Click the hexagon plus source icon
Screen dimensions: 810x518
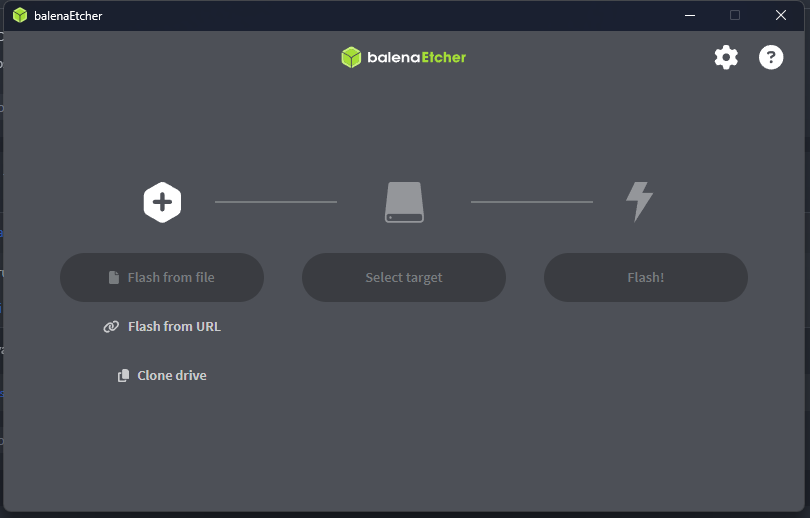tap(162, 202)
